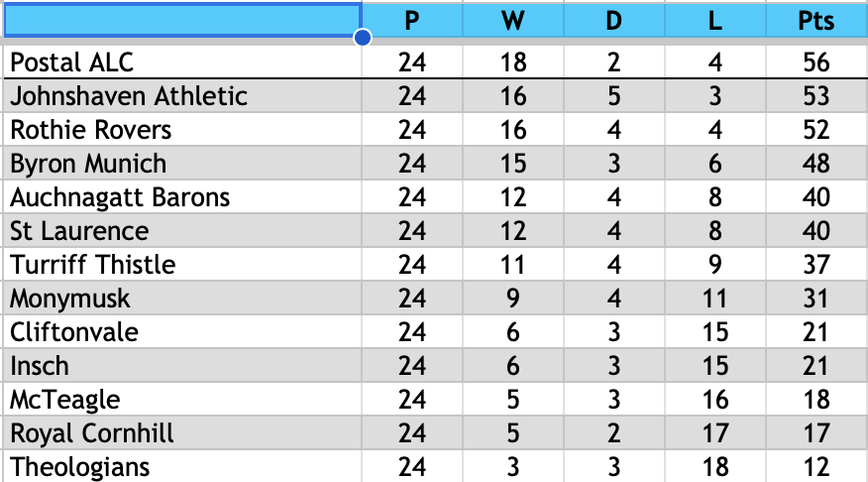
Task: Click the St Laurence cell
Action: 182,231
